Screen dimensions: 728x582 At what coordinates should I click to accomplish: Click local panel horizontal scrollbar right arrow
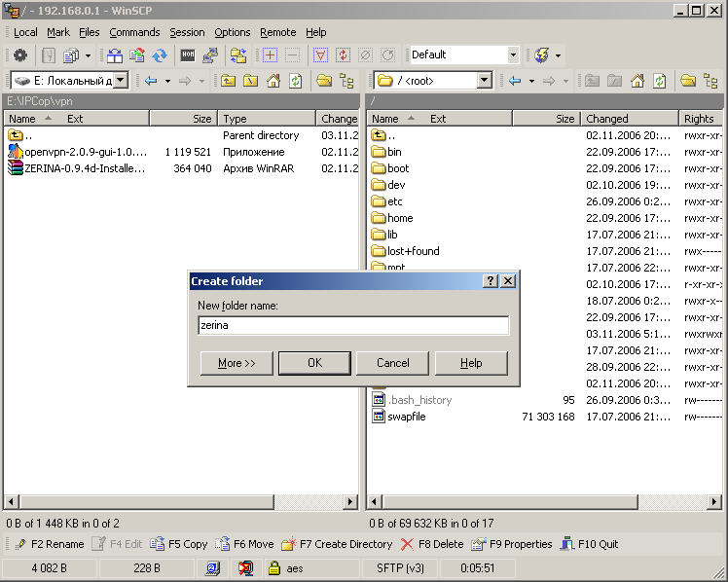point(350,502)
